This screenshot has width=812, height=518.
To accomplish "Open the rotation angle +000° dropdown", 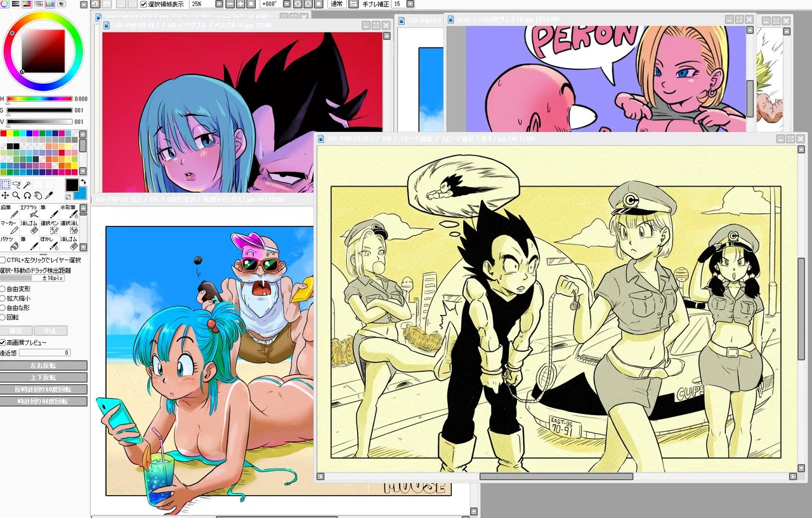I will point(287,4).
